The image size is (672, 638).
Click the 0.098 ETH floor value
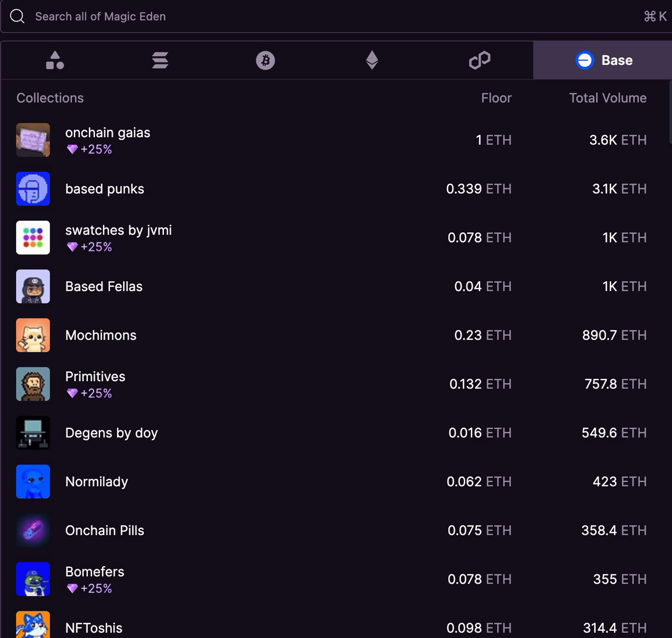coord(479,628)
